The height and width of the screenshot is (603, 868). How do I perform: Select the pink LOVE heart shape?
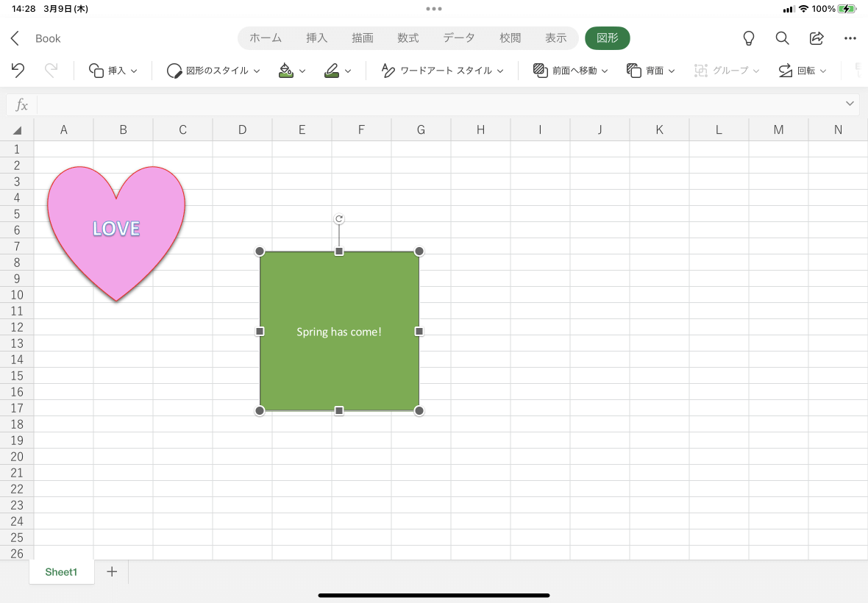[116, 233]
